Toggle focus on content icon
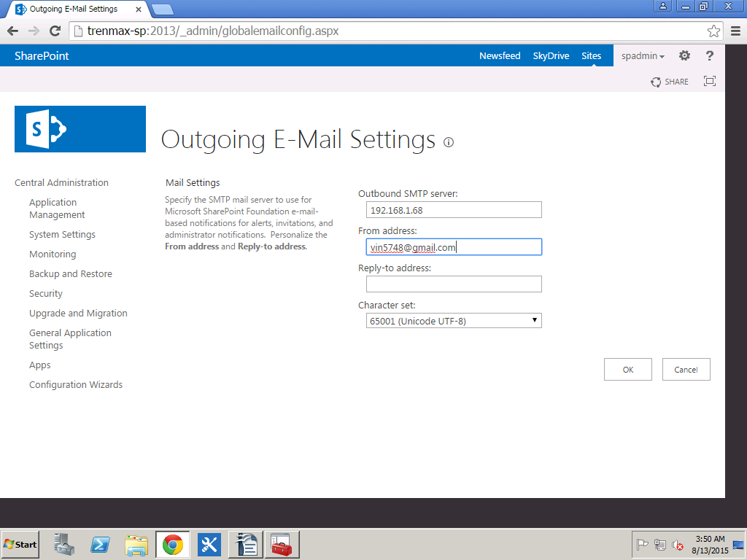 709,81
